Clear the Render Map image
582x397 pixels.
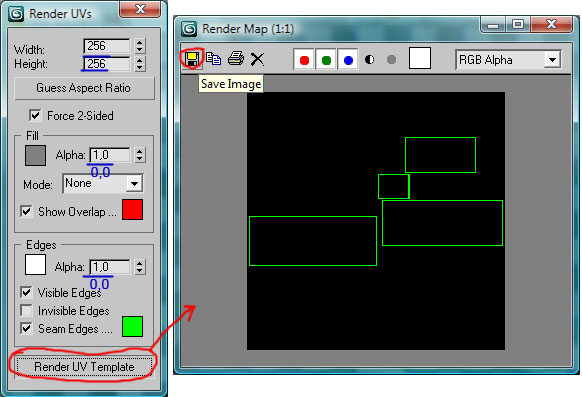(x=257, y=59)
